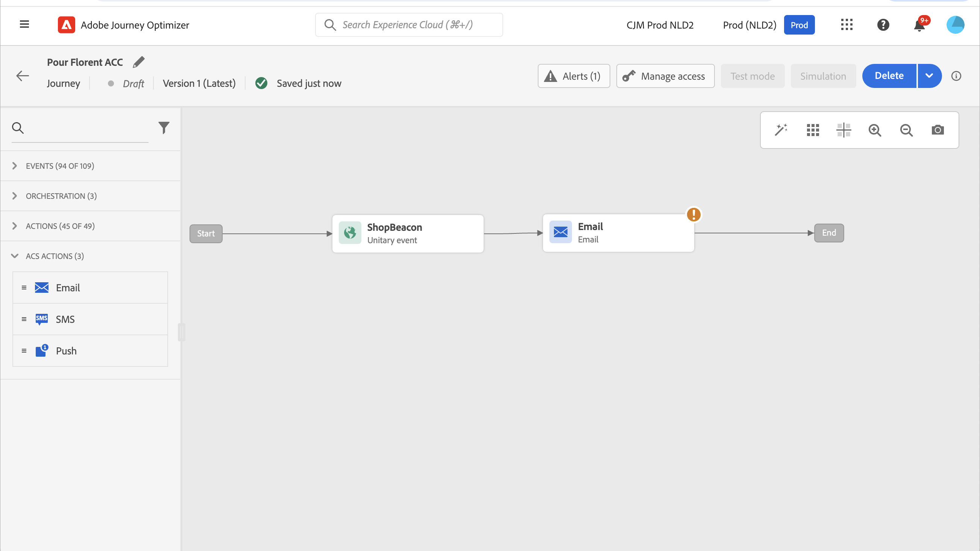
Task: Open the app switcher grid icon
Action: pos(847,25)
